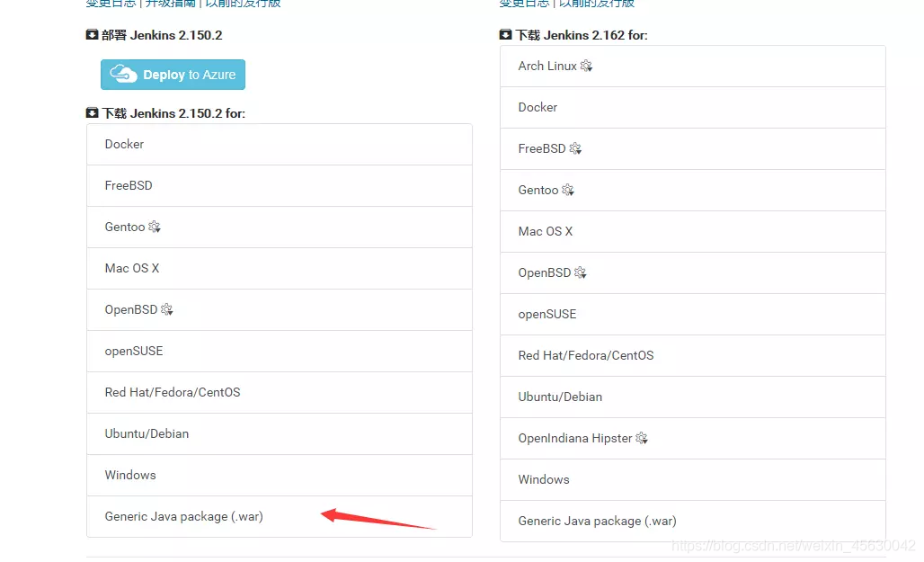Click gear icon next to OpenBSD in 2.150.2 list
This screenshot has height=562, width=924.
(x=167, y=309)
